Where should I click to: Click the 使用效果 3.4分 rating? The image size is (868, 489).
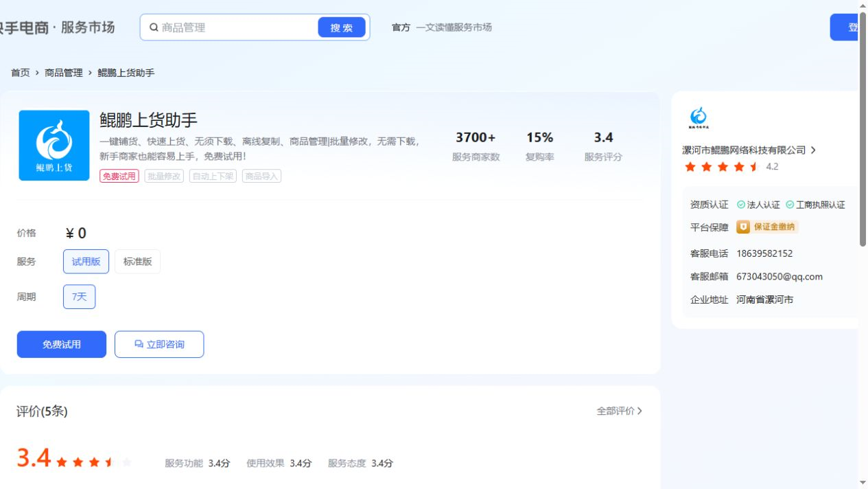279,463
